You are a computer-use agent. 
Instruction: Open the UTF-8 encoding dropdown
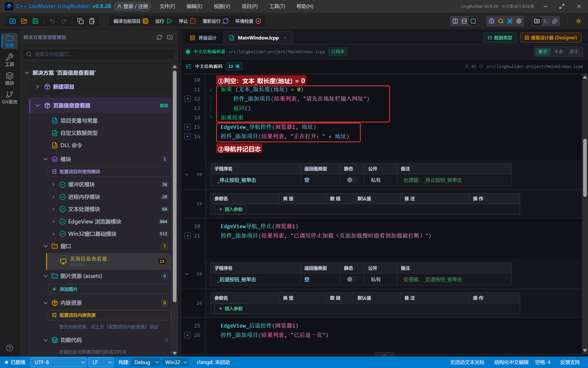coord(58,362)
